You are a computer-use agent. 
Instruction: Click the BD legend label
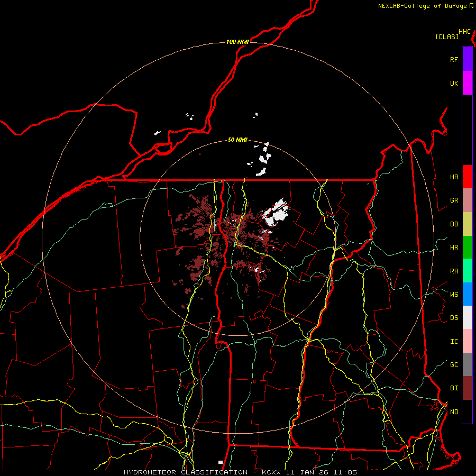pos(454,224)
